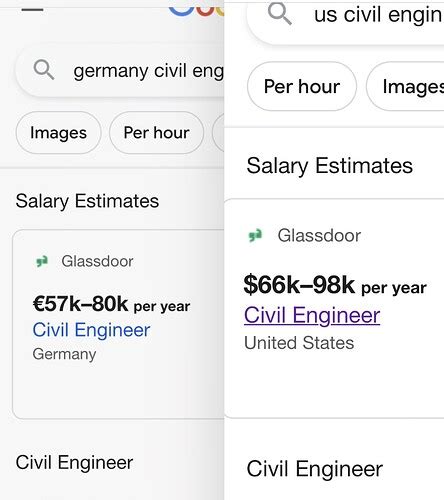The image size is (444, 500).
Task: Click Glassdoor source name in Germany card
Action: [97, 261]
